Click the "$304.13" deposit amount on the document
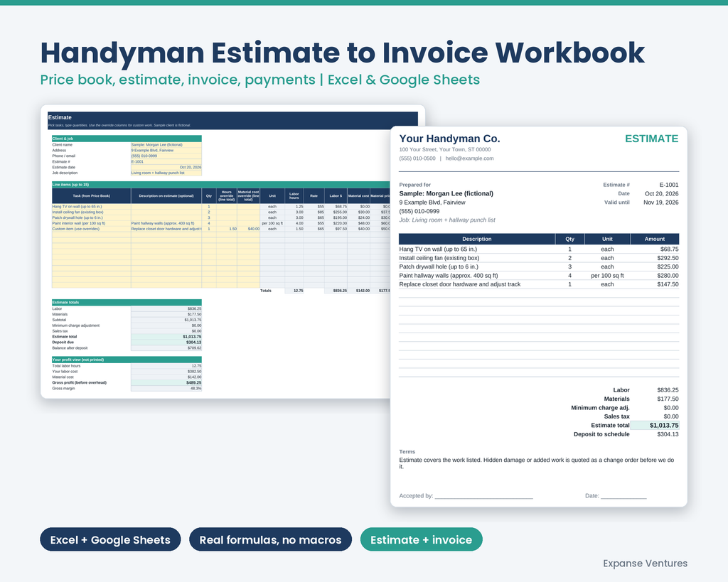This screenshot has width=728, height=582. click(668, 434)
